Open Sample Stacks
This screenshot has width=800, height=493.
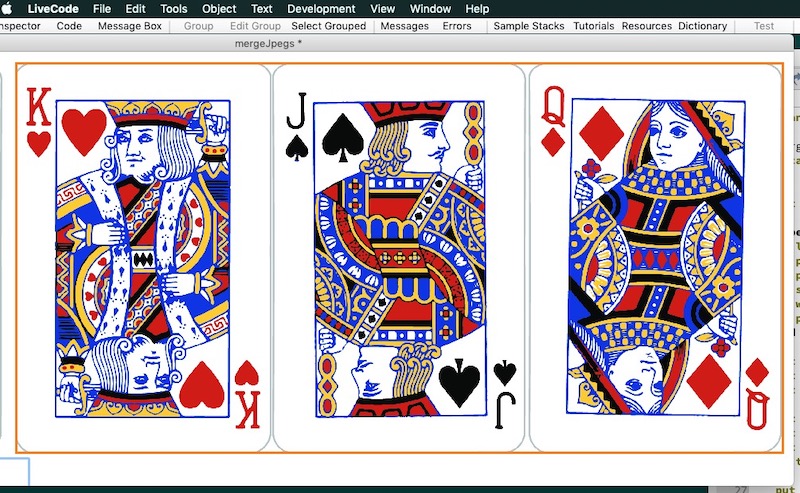(x=529, y=26)
